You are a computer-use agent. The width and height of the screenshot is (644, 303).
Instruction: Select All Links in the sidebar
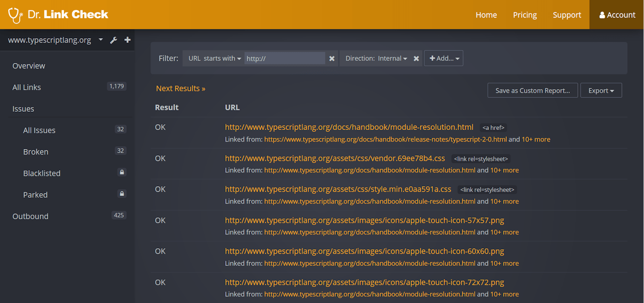pos(27,87)
